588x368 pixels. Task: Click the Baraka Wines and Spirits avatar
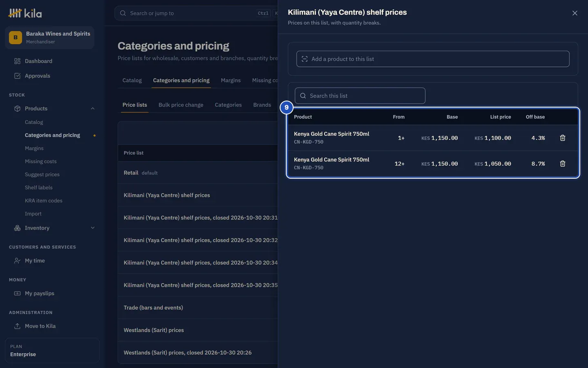coord(16,38)
